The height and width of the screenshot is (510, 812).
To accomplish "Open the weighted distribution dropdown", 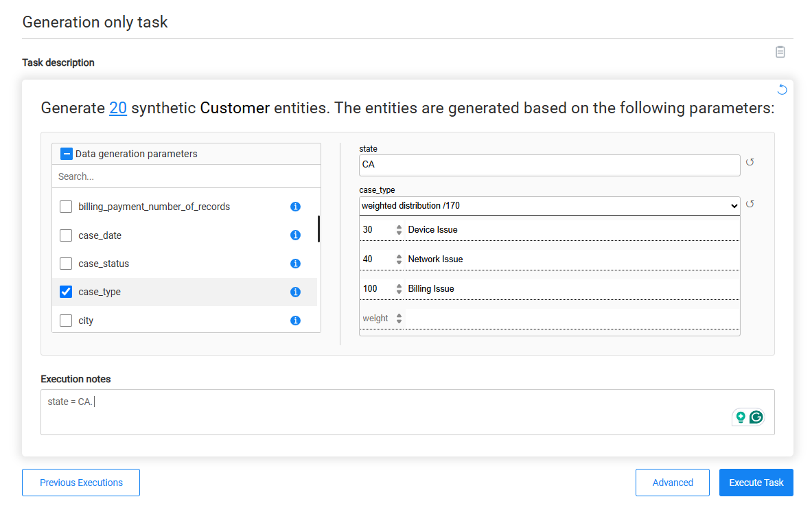I will (x=549, y=205).
